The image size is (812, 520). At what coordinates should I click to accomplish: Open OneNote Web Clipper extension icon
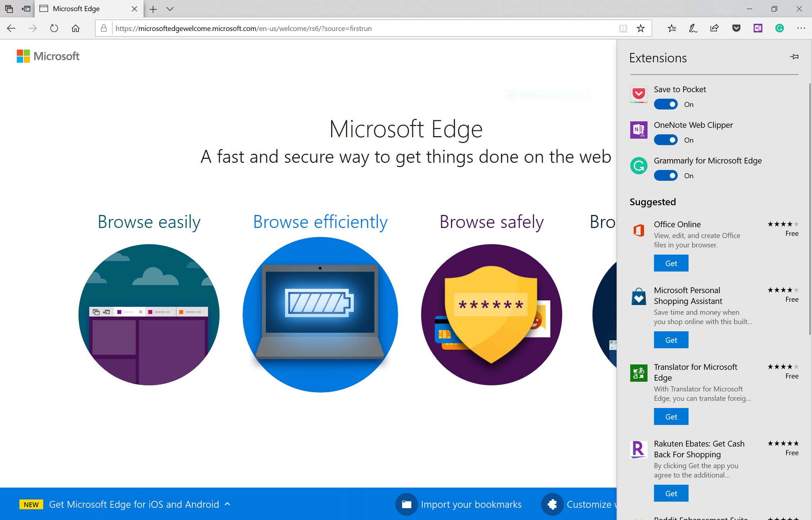tap(639, 130)
